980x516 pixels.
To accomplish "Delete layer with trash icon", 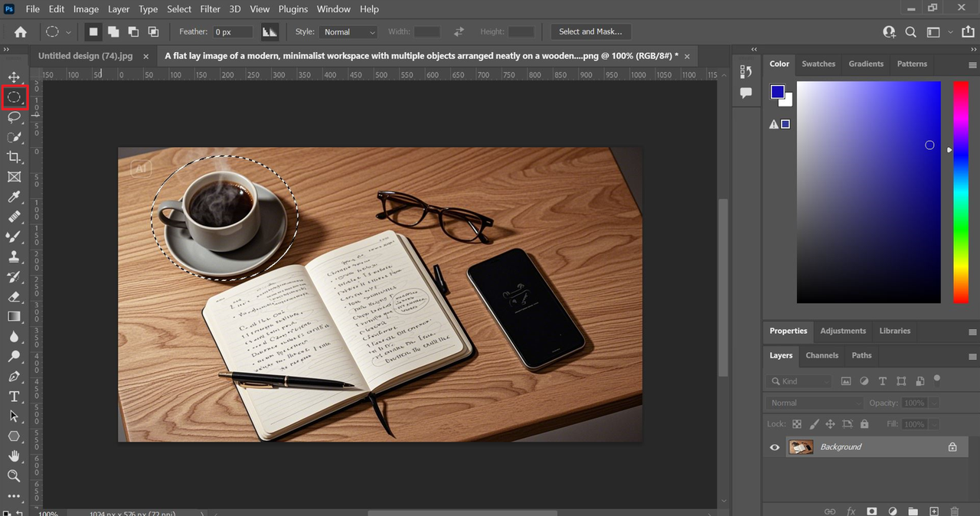I will click(955, 511).
